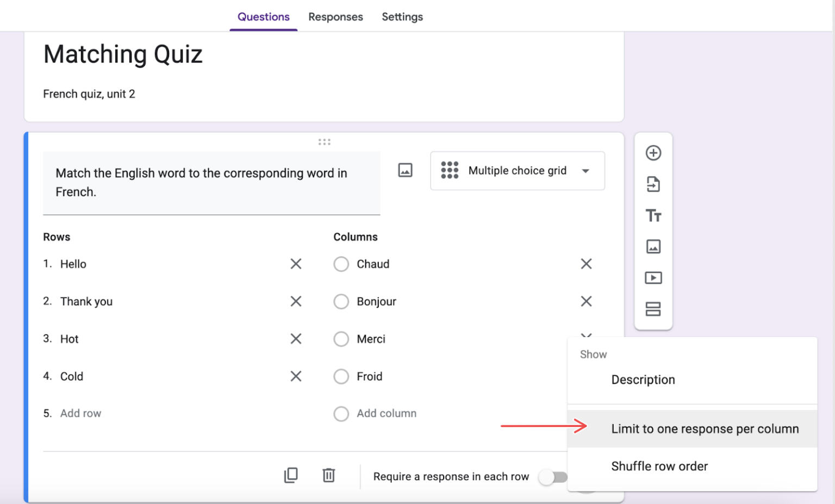
Task: Click Add row to insert a row
Action: click(80, 413)
